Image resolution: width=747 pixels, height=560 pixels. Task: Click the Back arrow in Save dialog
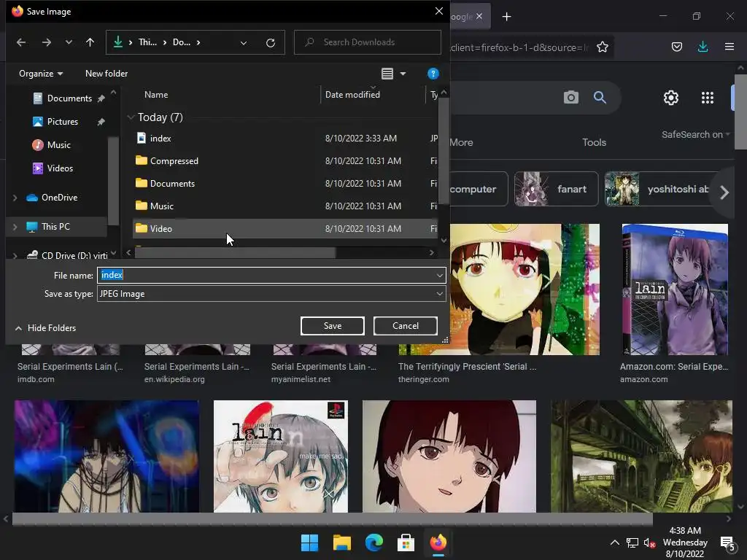click(21, 42)
